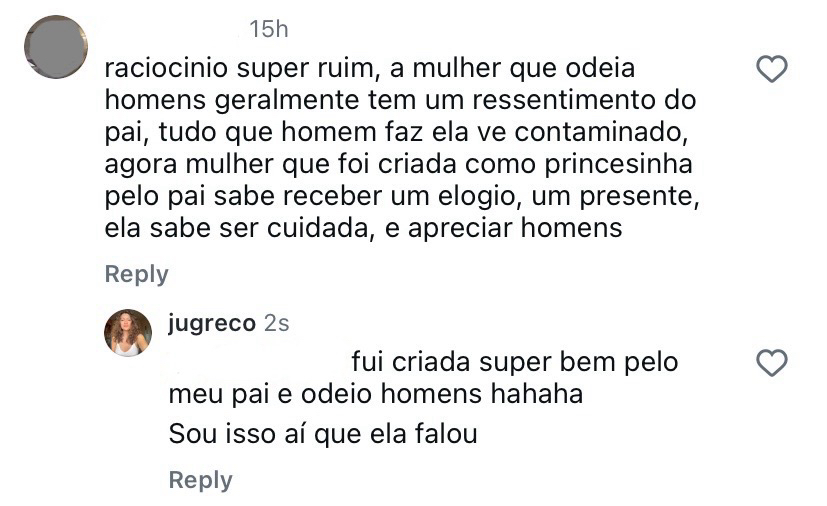Select the line "Sou isso aí que ela falou"
827x506 pixels.
tap(322, 435)
